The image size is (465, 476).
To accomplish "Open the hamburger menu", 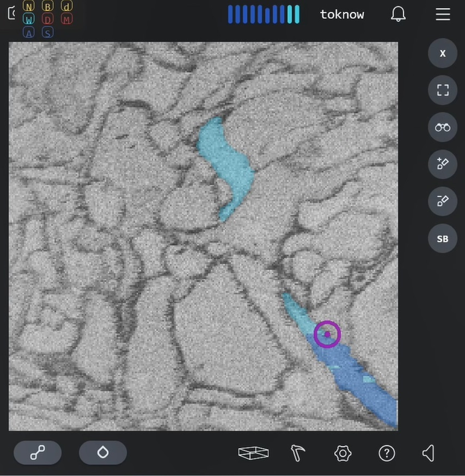I will (443, 15).
